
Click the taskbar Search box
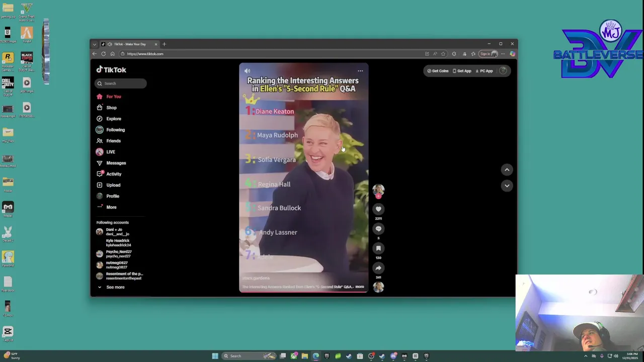250,356
